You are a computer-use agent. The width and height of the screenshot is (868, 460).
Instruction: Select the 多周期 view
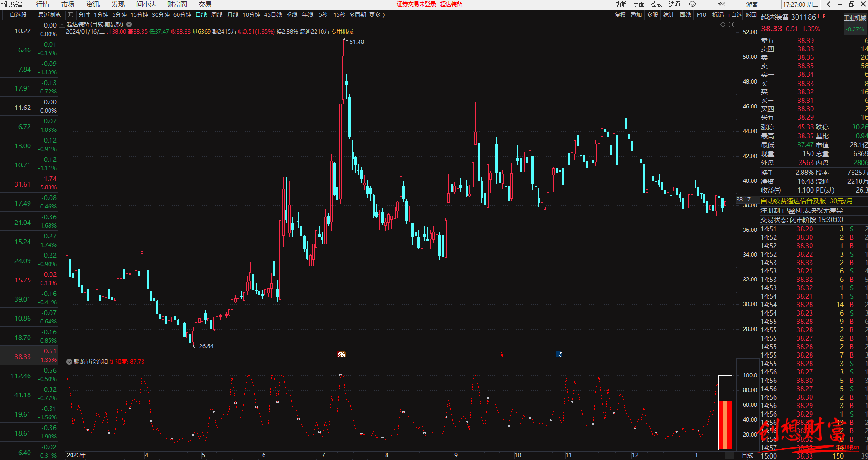[358, 15]
